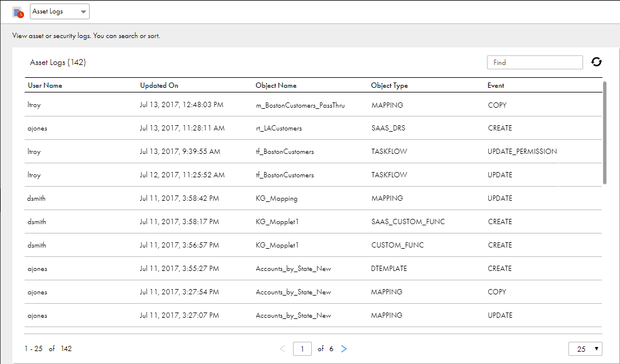Click KG_Mapplet1 in SAAS_CUSTOM_FUNC row
The width and height of the screenshot is (620, 364).
click(x=277, y=222)
